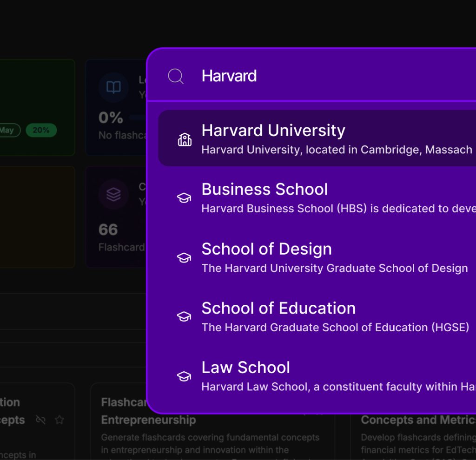Click the open book icon in background card
Viewport: 476px width, 460px height.
pos(113,87)
